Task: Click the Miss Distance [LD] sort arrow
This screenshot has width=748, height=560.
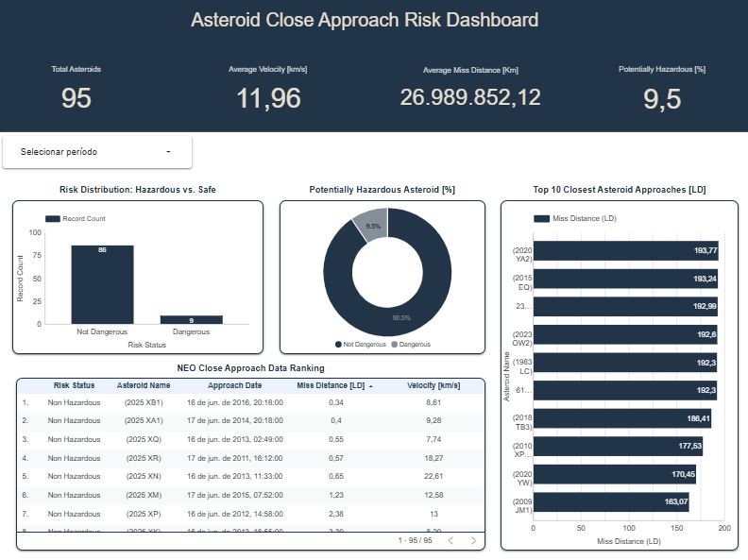Action: tap(370, 386)
